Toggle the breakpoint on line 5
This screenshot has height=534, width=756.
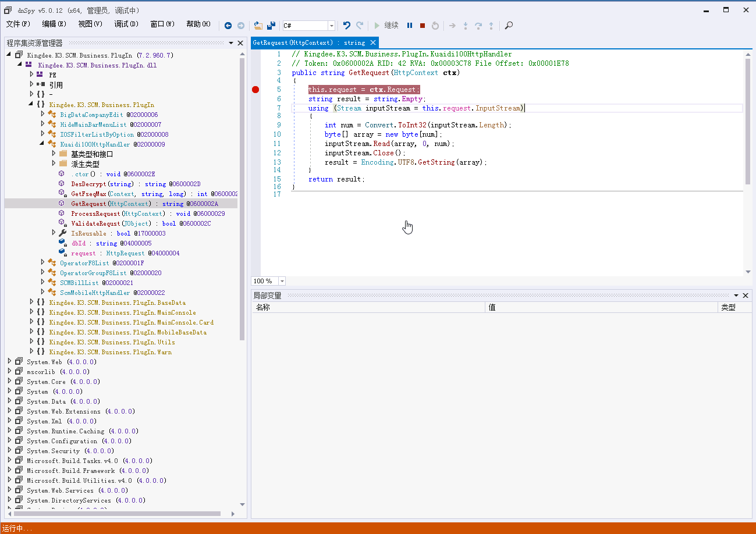[255, 90]
